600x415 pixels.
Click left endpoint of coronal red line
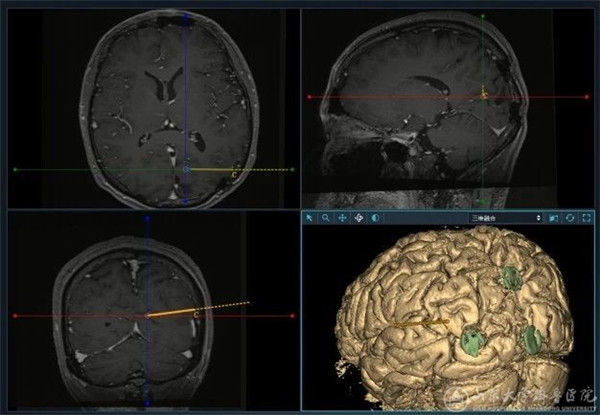pyautogui.click(x=14, y=316)
